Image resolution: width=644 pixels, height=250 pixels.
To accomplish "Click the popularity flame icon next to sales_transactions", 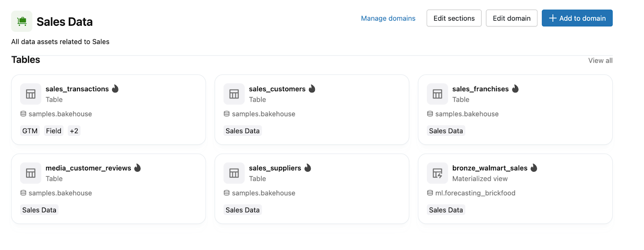I will click(x=116, y=89).
